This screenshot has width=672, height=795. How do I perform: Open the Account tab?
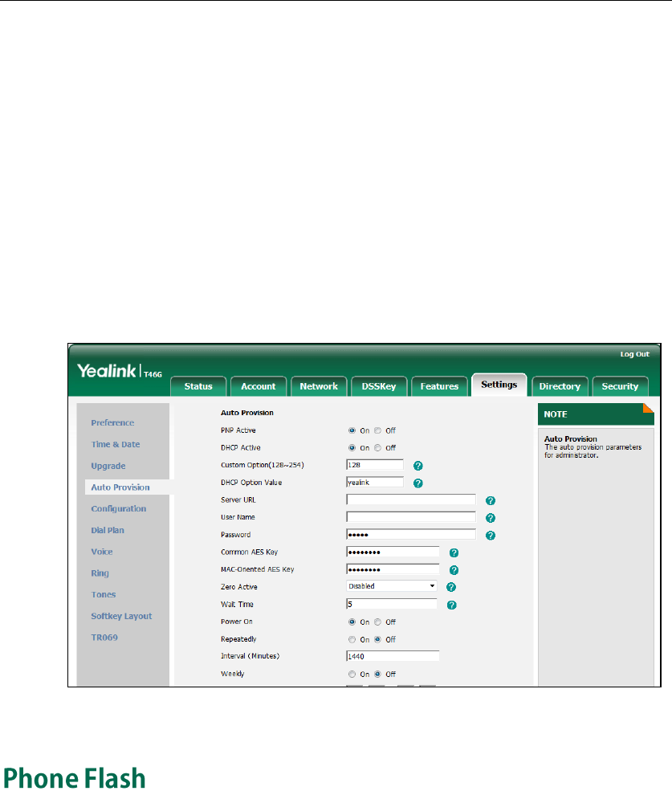(x=259, y=386)
